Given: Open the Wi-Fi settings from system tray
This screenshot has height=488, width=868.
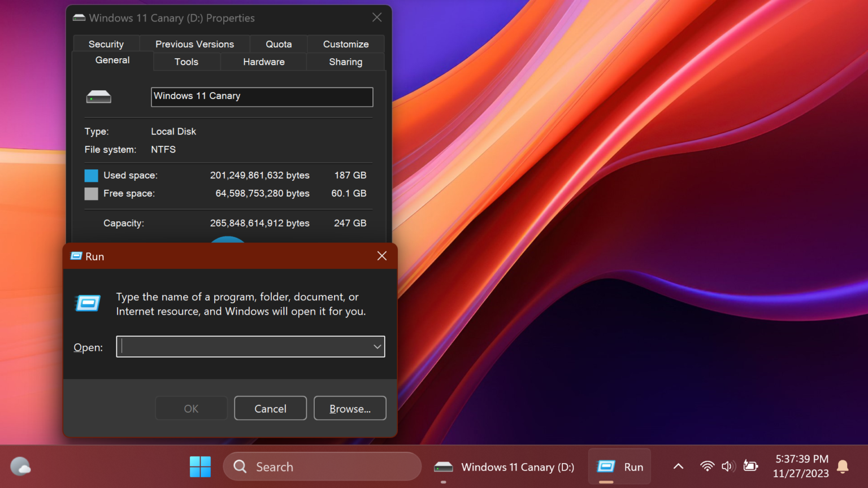Looking at the screenshot, I should click(x=707, y=466).
